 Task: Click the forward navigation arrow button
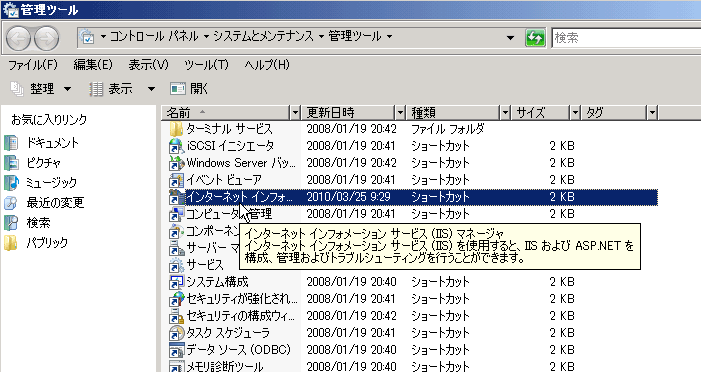pyautogui.click(x=46, y=38)
